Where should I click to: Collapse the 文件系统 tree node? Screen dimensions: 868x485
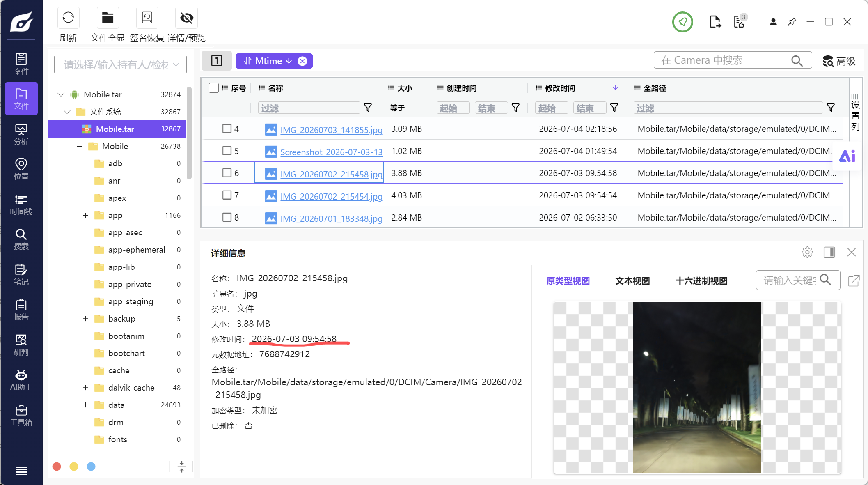[67, 112]
